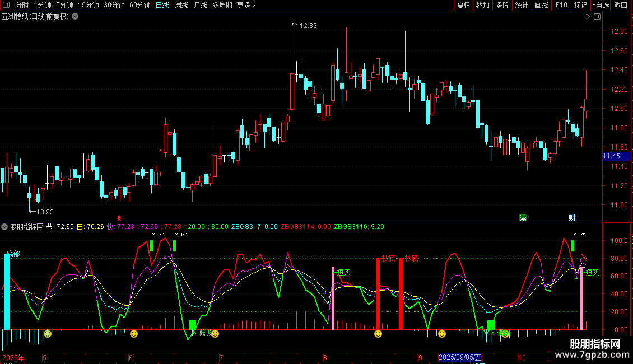The height and width of the screenshot is (364, 633).
Task: Click the 2025/09/05五 date marker
Action: pos(460,357)
